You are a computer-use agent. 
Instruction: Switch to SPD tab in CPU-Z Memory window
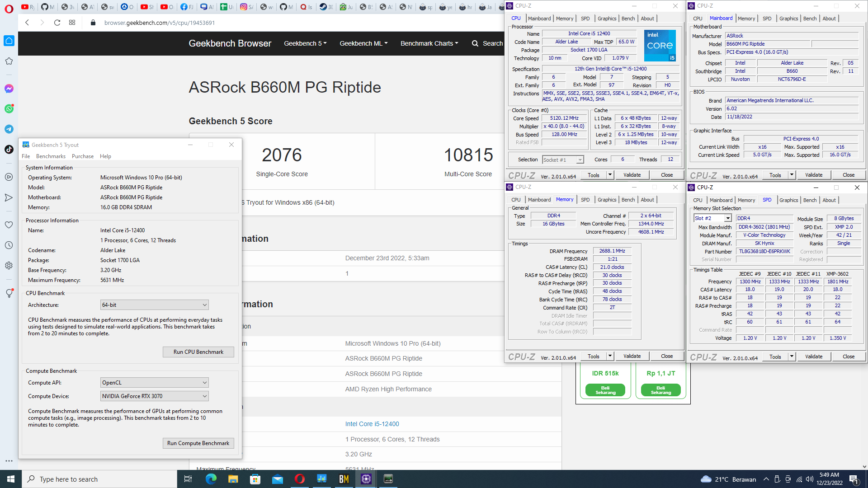[x=585, y=200]
